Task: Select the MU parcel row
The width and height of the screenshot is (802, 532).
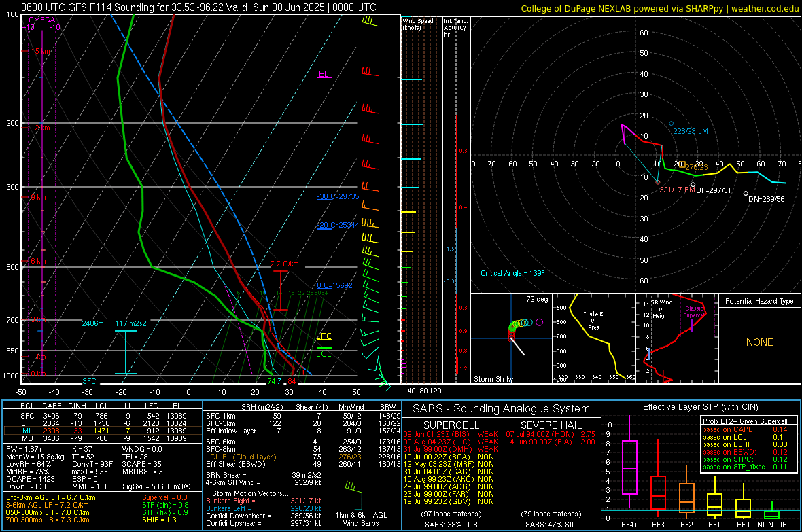Action: 103,438
